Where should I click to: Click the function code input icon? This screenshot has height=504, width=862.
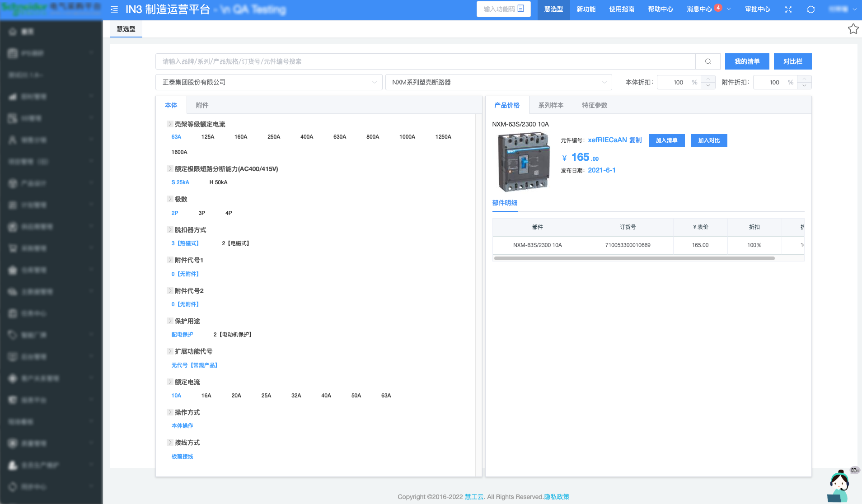(520, 9)
